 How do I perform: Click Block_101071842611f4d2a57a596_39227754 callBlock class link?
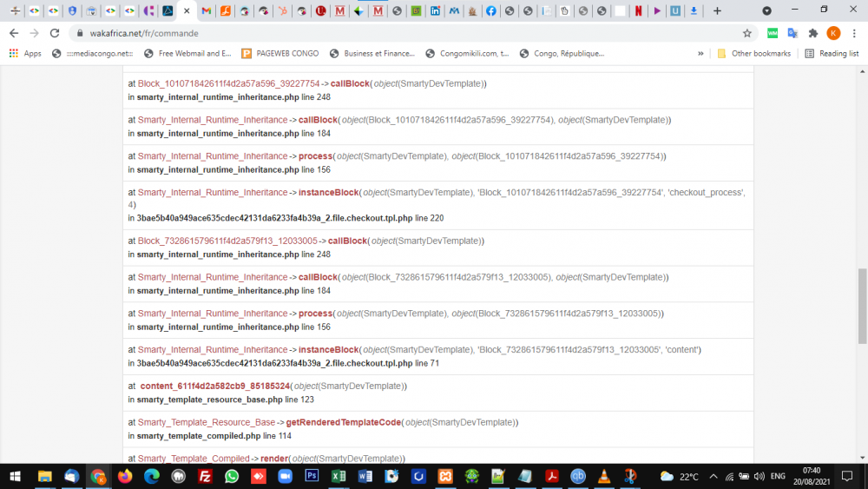point(228,83)
